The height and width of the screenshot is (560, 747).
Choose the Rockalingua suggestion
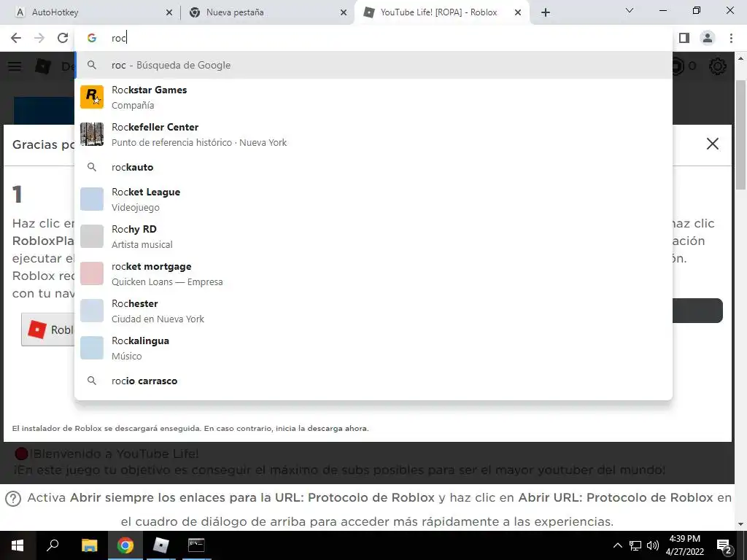click(373, 348)
